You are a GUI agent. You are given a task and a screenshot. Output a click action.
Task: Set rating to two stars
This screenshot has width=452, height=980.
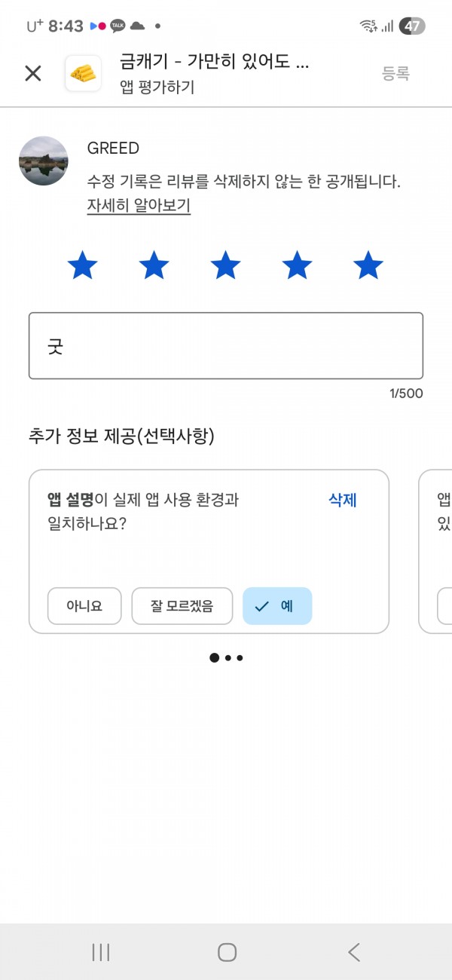(154, 265)
